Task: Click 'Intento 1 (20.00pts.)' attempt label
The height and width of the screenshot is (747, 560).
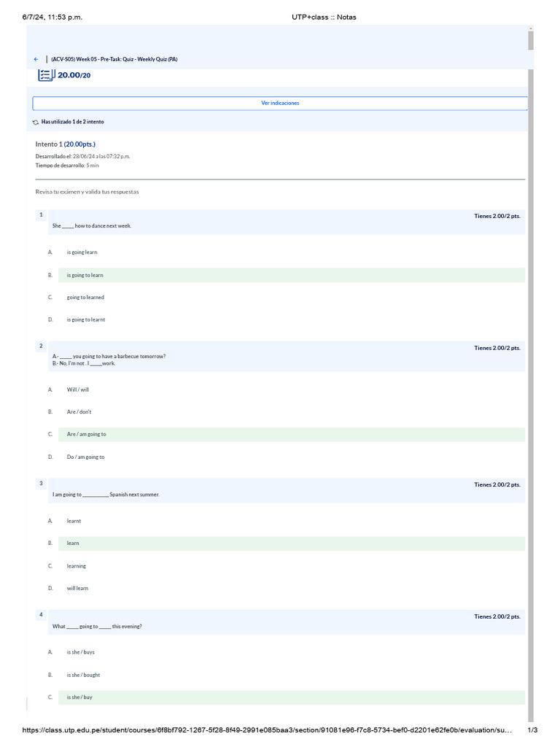Action: [x=66, y=144]
